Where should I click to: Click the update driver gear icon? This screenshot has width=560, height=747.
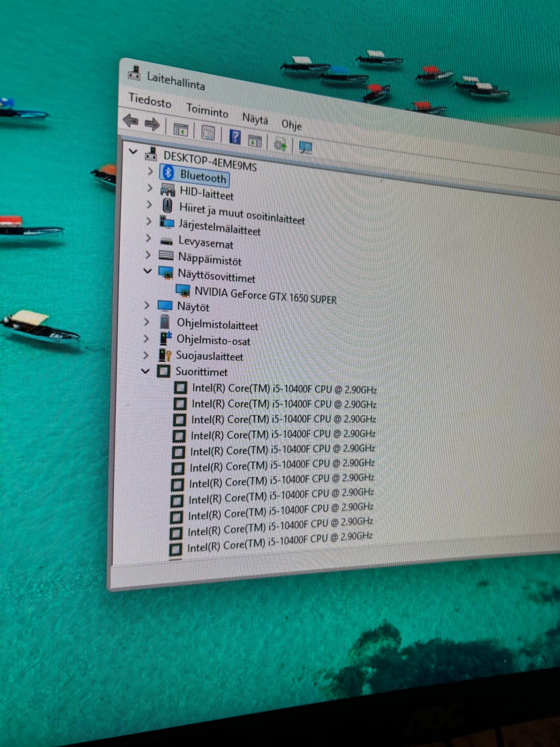point(281,144)
